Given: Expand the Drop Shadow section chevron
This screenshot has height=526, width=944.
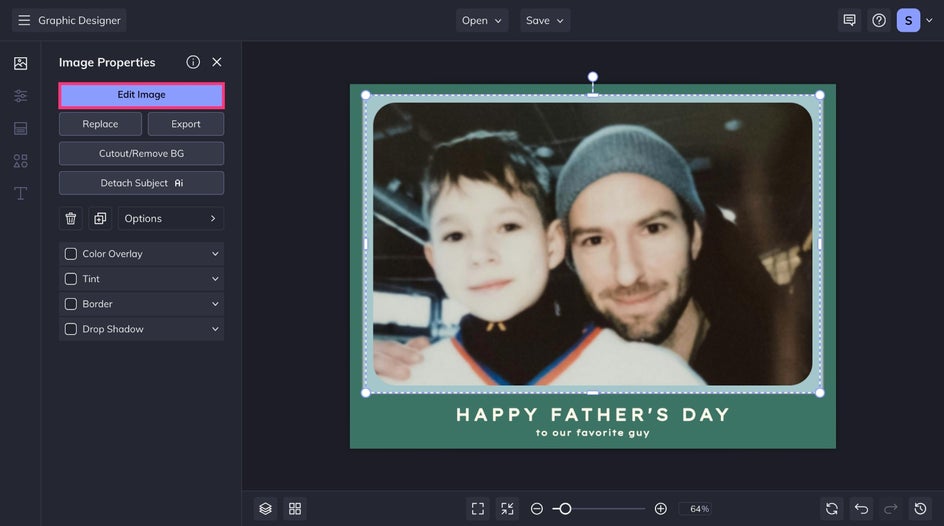Looking at the screenshot, I should tap(215, 329).
